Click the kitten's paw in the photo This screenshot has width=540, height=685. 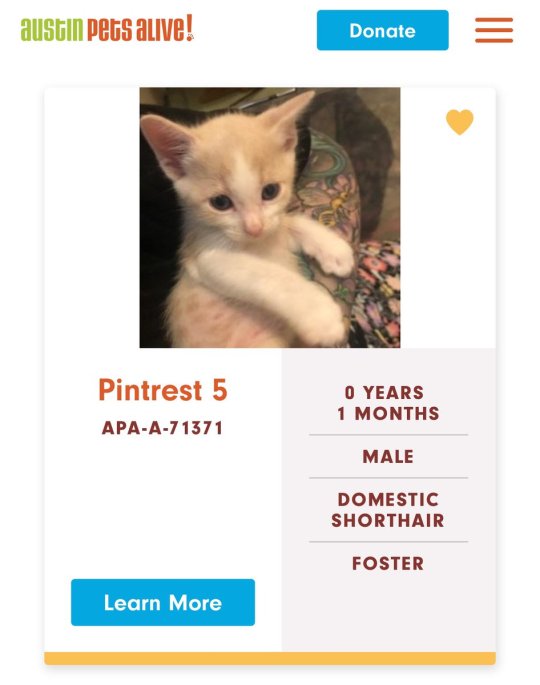point(334,258)
